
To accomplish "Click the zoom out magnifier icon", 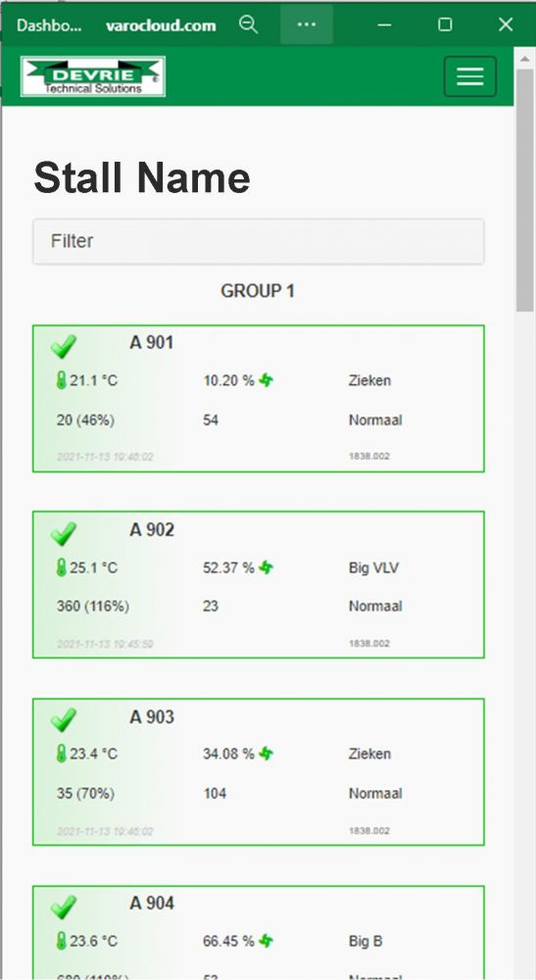I will pos(248,25).
